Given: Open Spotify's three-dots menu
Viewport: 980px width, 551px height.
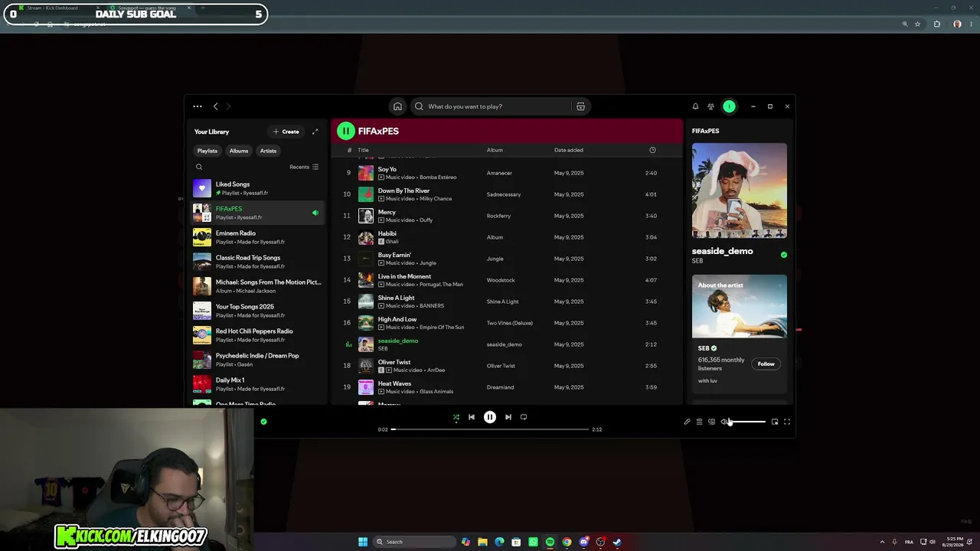Looking at the screenshot, I should (x=198, y=106).
